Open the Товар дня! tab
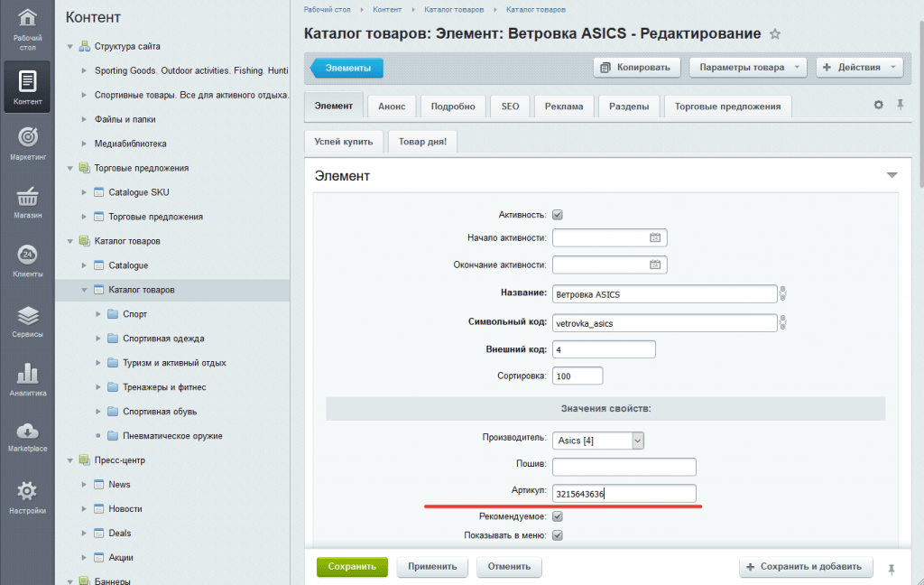Viewport: 924px width, 585px height. (422, 142)
